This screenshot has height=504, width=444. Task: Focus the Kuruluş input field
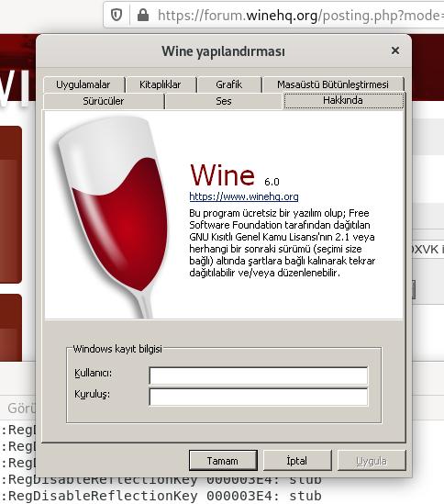click(x=259, y=397)
